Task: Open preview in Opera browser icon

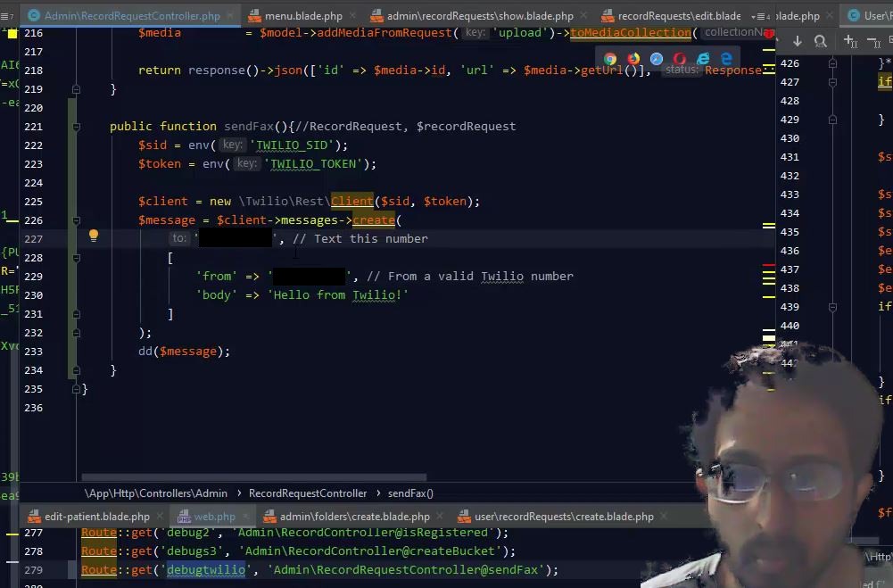Action: coord(680,59)
